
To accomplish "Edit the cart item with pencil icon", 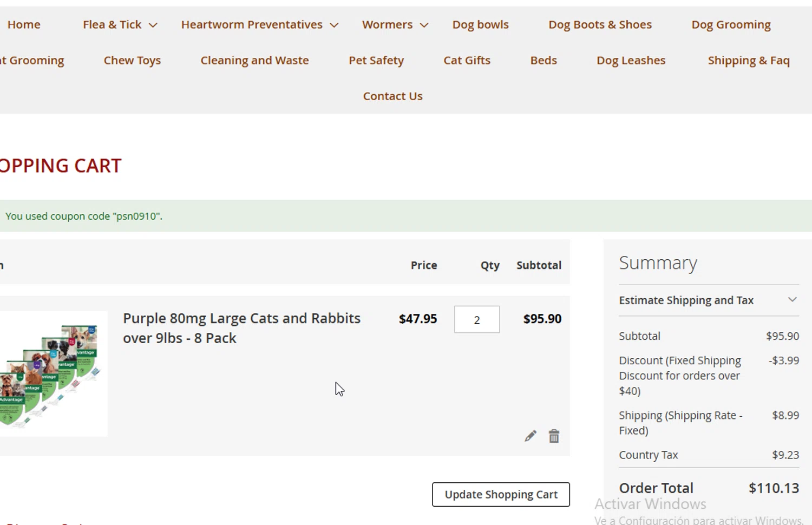I will pos(531,436).
